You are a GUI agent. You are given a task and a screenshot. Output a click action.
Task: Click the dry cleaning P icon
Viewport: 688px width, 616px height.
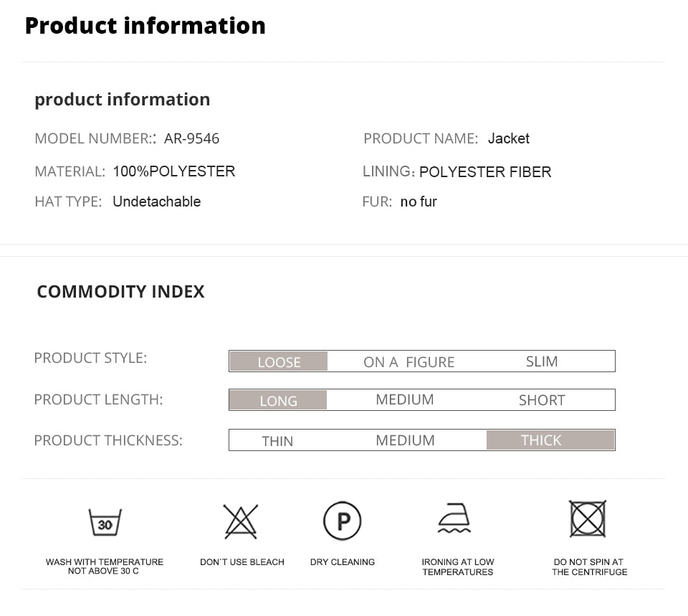click(342, 521)
